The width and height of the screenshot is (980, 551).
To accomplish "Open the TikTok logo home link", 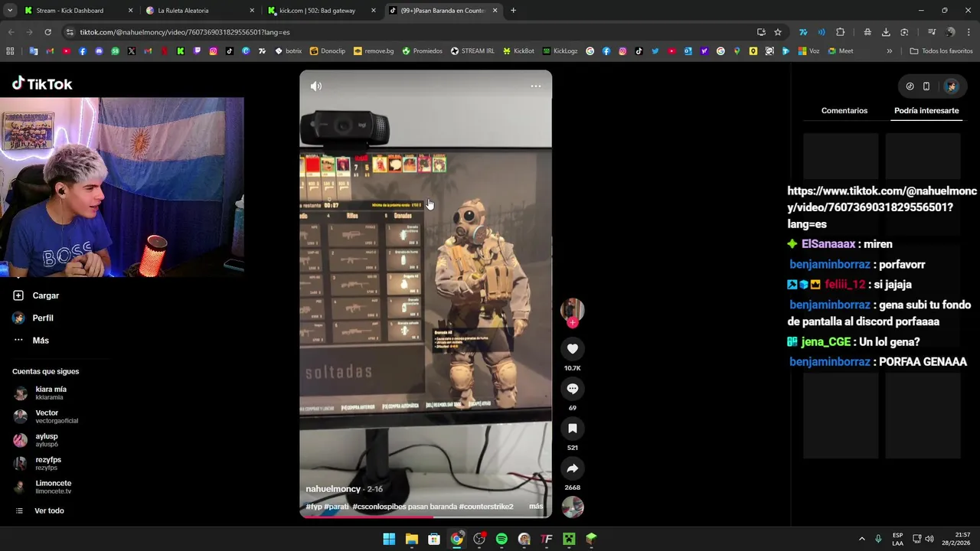I will [42, 84].
